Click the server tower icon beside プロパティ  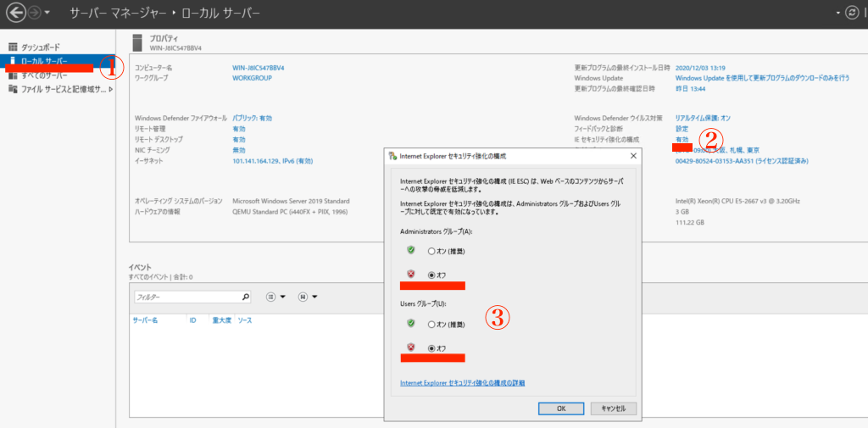pyautogui.click(x=136, y=42)
